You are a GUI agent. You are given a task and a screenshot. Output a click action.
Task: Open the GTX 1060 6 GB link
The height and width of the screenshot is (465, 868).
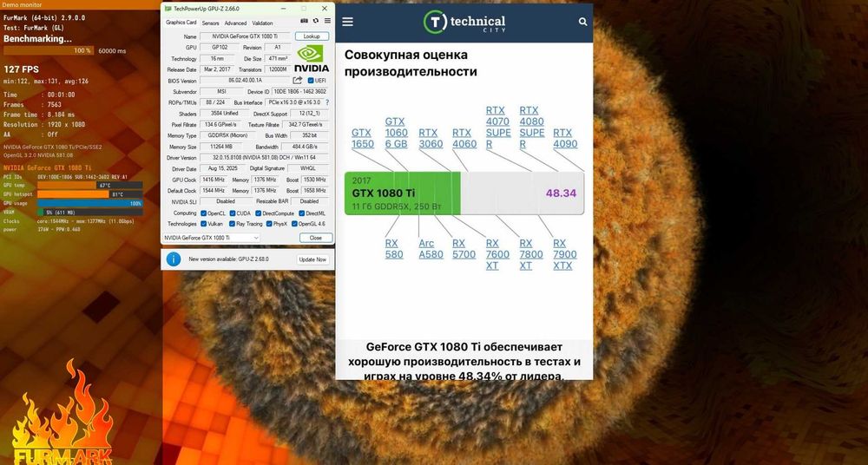pyautogui.click(x=397, y=133)
